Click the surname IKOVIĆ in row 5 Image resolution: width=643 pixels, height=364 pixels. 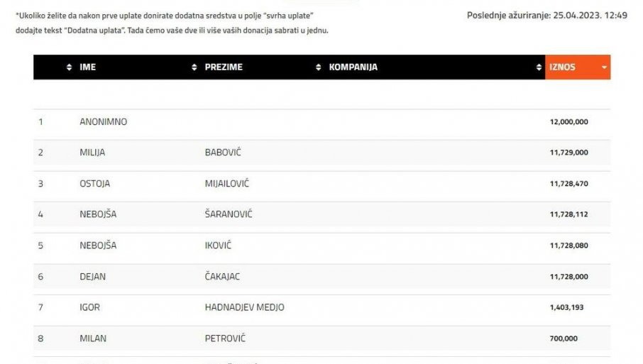pyautogui.click(x=218, y=246)
